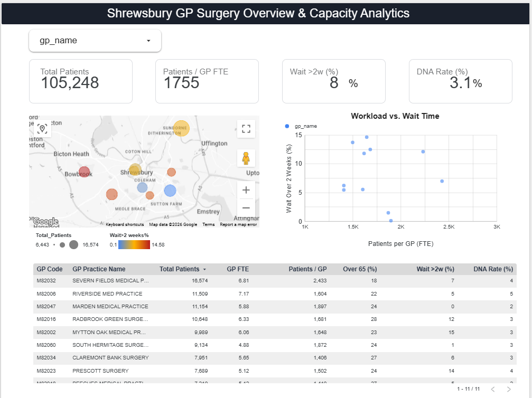532x398 pixels.
Task: Sort table by DNA Rate (%) column
Action: click(493, 269)
